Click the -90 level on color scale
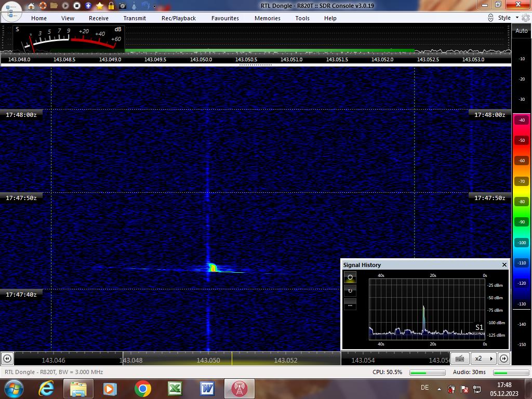 pos(522,222)
